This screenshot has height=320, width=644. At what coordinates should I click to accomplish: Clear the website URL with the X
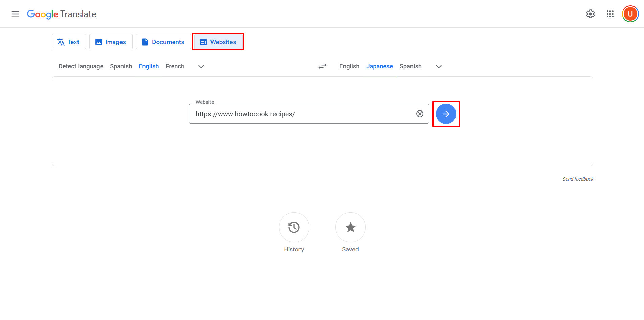pos(420,114)
